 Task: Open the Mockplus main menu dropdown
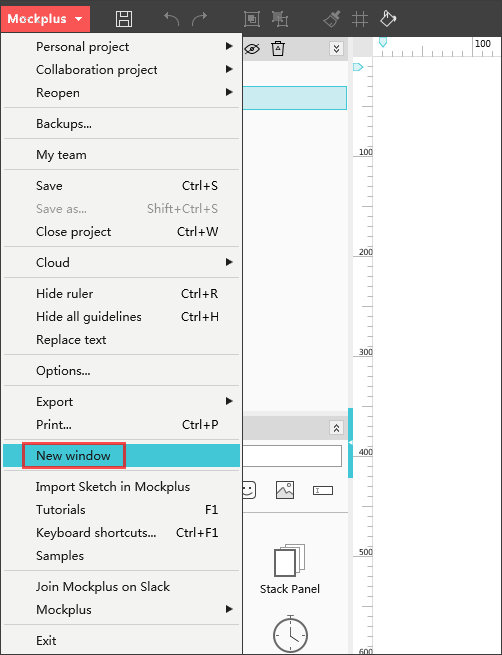(x=45, y=19)
